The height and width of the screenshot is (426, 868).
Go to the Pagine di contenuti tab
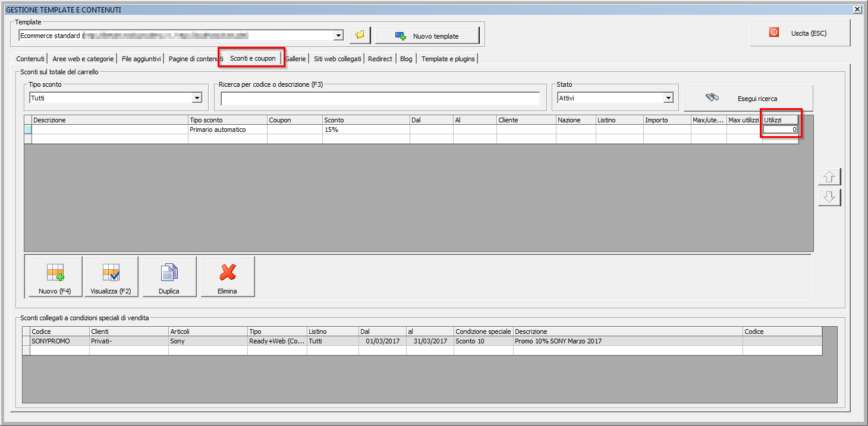[x=196, y=59]
